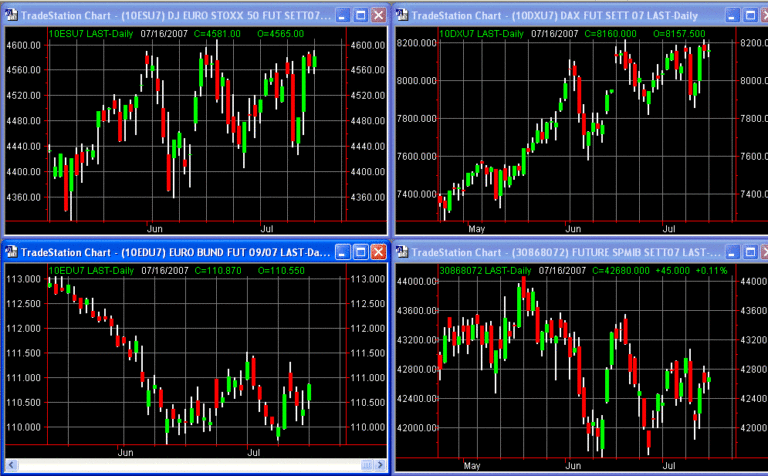768x476 pixels.
Task: Maximize the DJ Euro Stoxx 50 chart
Action: (x=359, y=15)
